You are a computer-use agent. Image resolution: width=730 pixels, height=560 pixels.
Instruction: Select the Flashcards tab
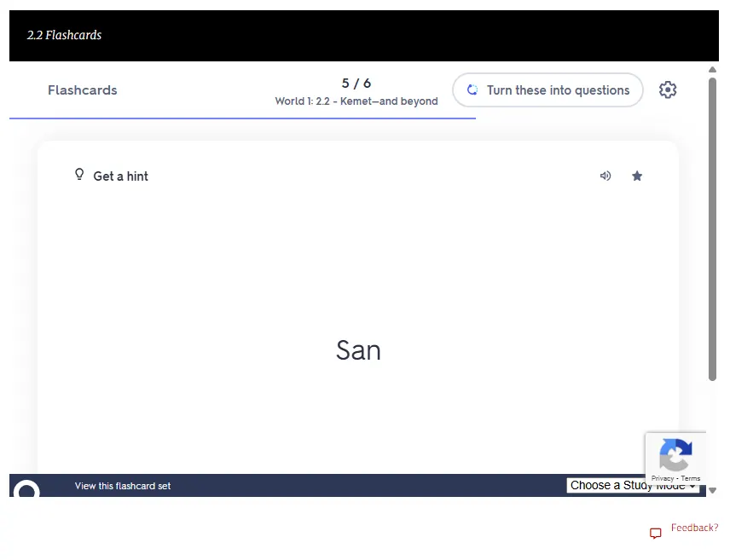coord(83,90)
